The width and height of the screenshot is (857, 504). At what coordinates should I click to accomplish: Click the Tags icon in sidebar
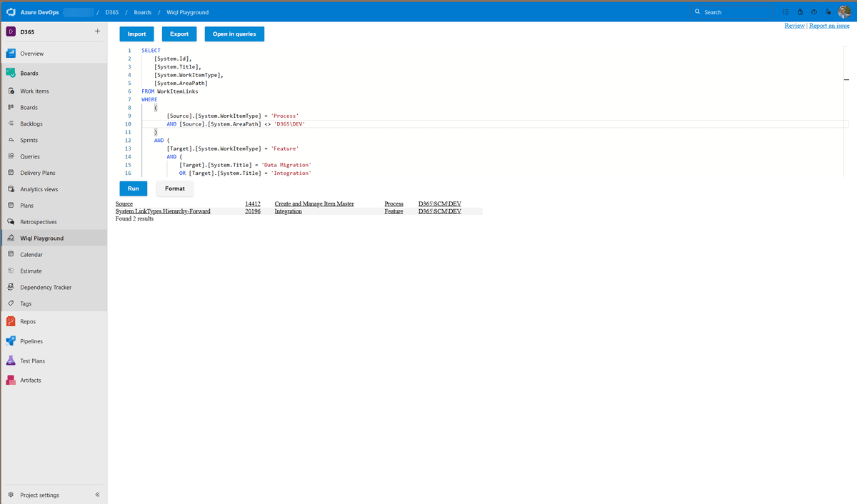point(11,303)
